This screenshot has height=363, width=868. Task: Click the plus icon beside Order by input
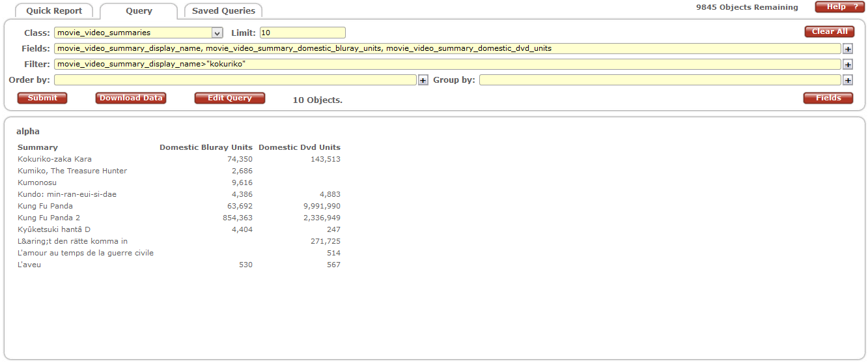(423, 80)
